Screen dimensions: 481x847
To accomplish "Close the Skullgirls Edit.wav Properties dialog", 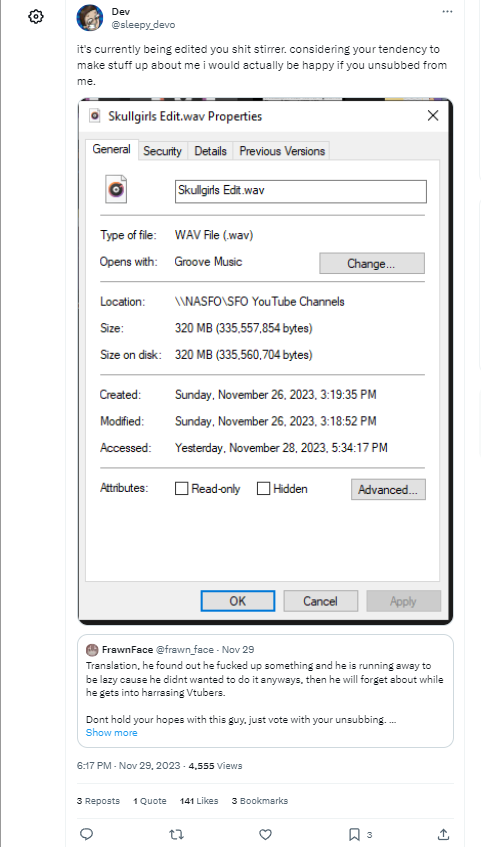I will coord(433,115).
